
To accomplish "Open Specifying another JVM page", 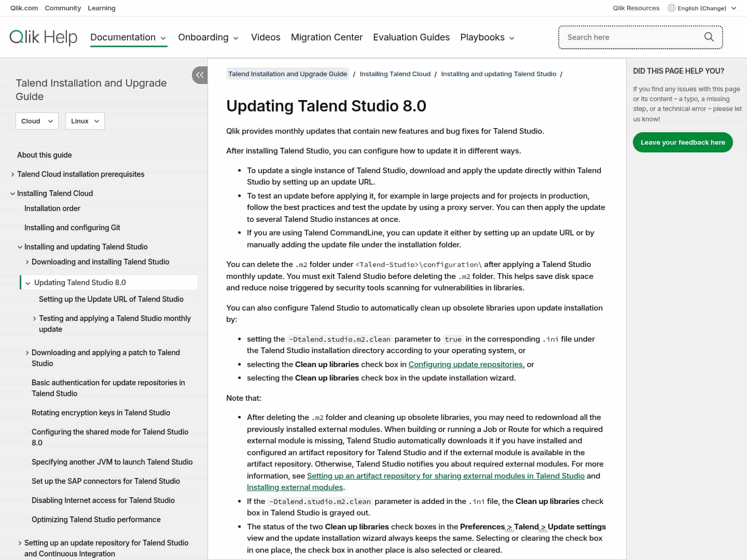I will (x=112, y=462).
